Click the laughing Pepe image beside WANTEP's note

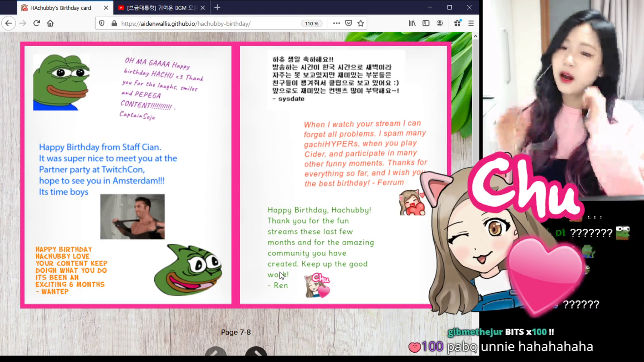pyautogui.click(x=188, y=269)
